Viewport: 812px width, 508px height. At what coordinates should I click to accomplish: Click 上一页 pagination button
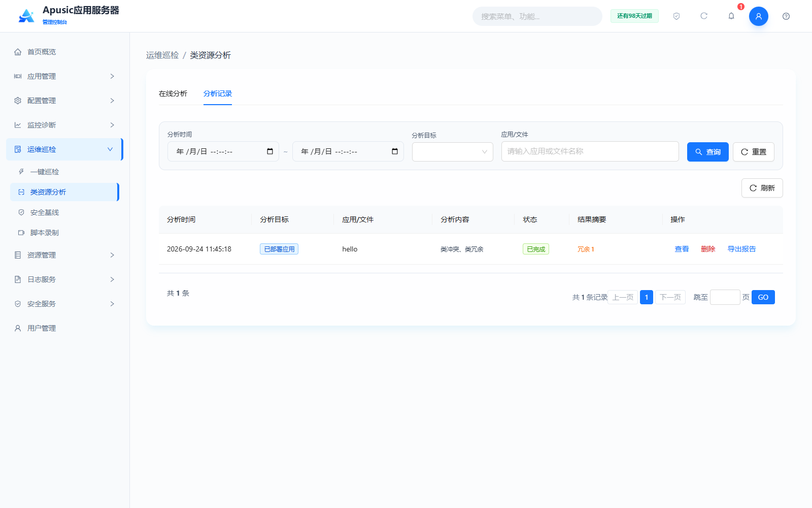click(623, 297)
